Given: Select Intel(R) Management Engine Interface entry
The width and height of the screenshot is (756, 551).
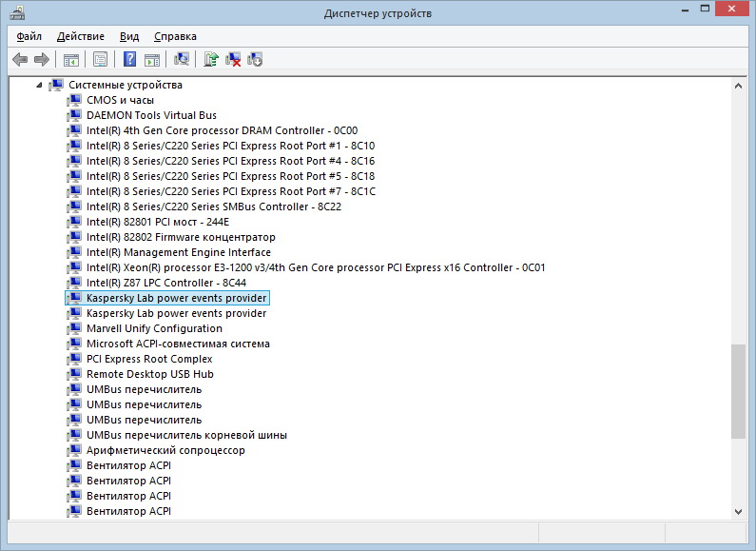Looking at the screenshot, I should (178, 252).
